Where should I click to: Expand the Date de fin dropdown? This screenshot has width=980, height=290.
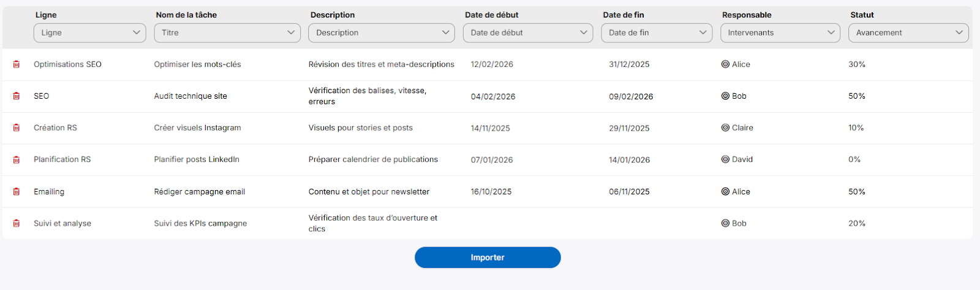657,33
